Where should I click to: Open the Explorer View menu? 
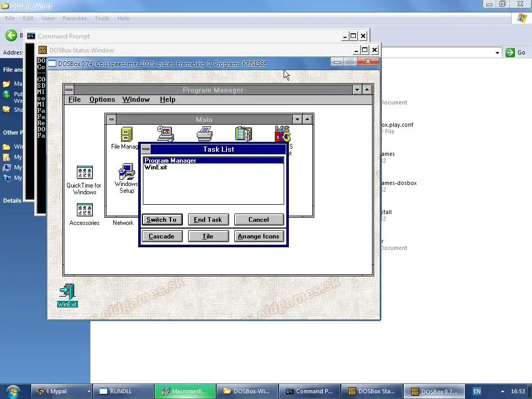[x=48, y=18]
